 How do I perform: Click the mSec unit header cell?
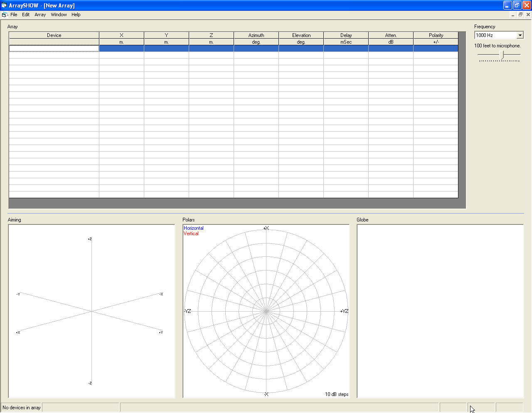[346, 42]
